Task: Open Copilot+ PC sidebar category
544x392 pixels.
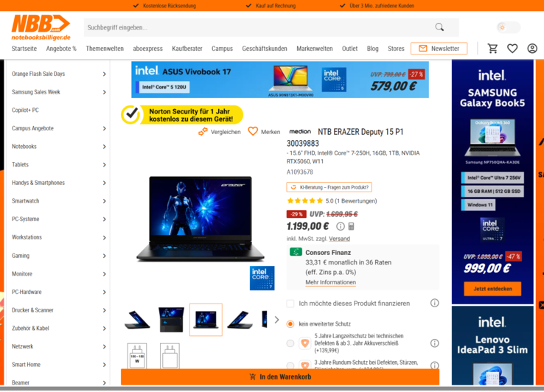Action: tap(25, 110)
